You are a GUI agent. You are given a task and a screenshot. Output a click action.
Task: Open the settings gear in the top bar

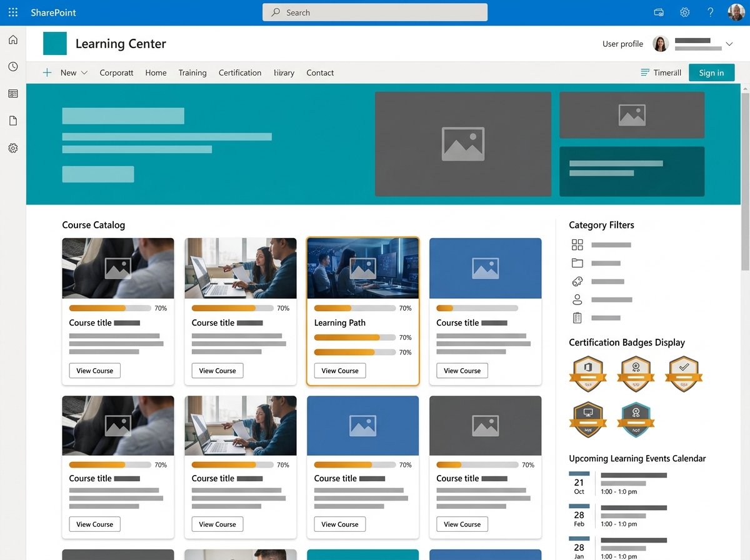click(685, 12)
